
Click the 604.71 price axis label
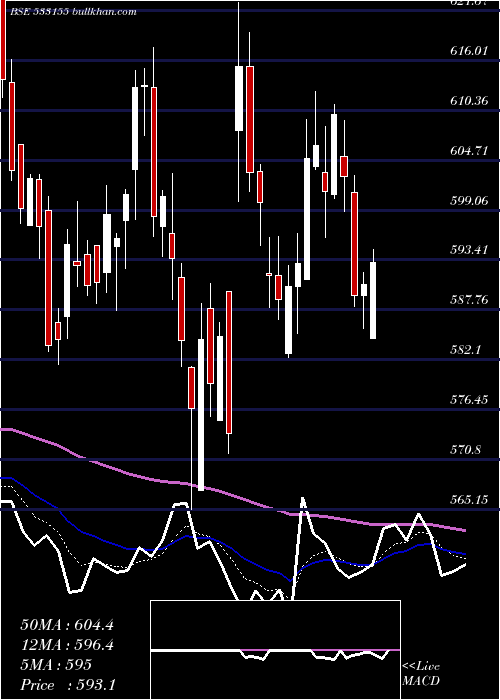point(469,151)
